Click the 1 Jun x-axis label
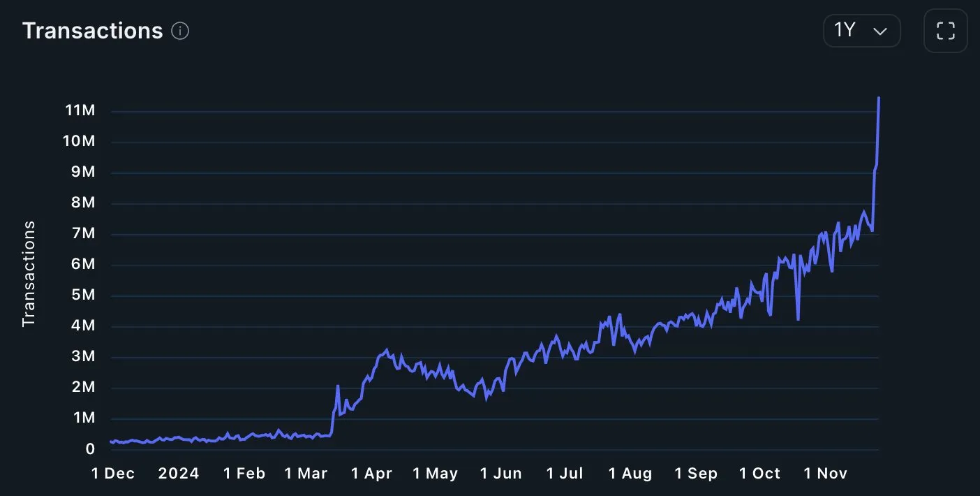This screenshot has height=496, width=980. point(501,474)
